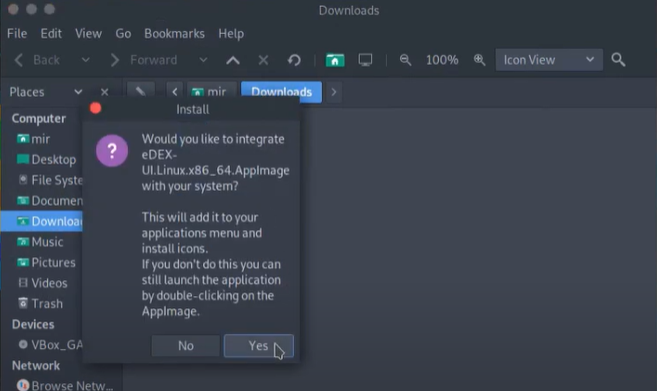Screen dimensions: 657x391
Task: Open Videos in the sidebar
Action: (42, 282)
